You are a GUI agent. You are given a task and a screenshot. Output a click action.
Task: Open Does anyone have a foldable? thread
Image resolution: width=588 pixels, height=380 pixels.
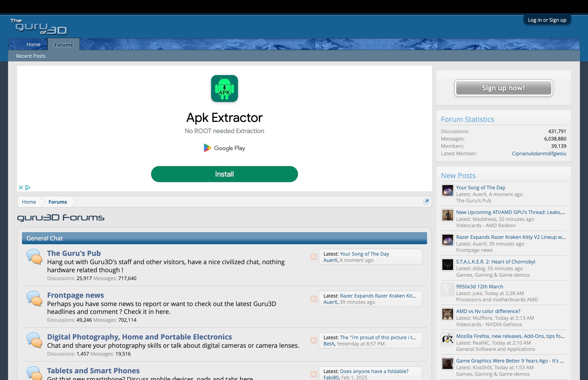(x=374, y=371)
